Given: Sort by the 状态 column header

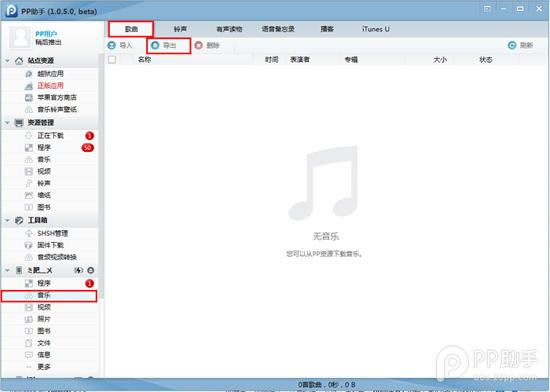Looking at the screenshot, I should [x=486, y=60].
